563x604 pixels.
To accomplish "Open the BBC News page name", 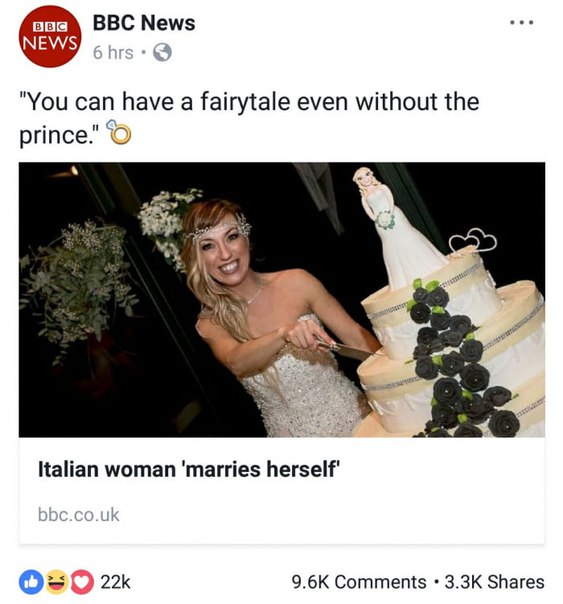I will pyautogui.click(x=144, y=23).
